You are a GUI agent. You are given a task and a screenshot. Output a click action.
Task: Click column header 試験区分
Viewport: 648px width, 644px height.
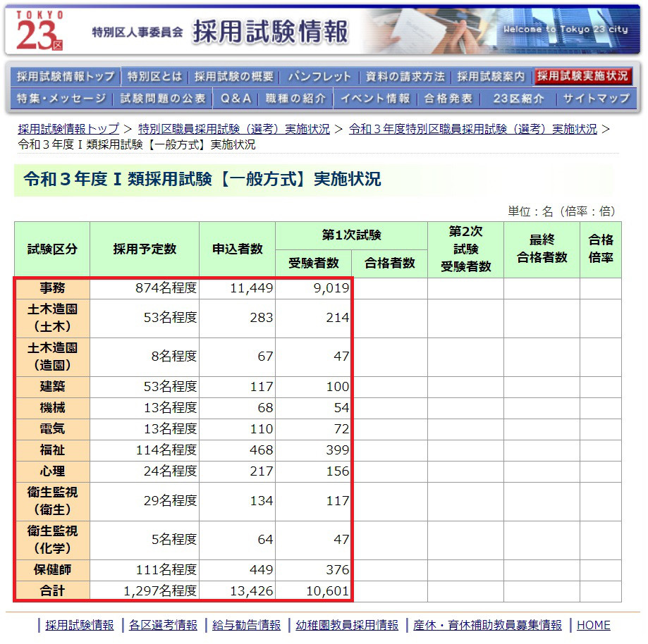point(52,249)
